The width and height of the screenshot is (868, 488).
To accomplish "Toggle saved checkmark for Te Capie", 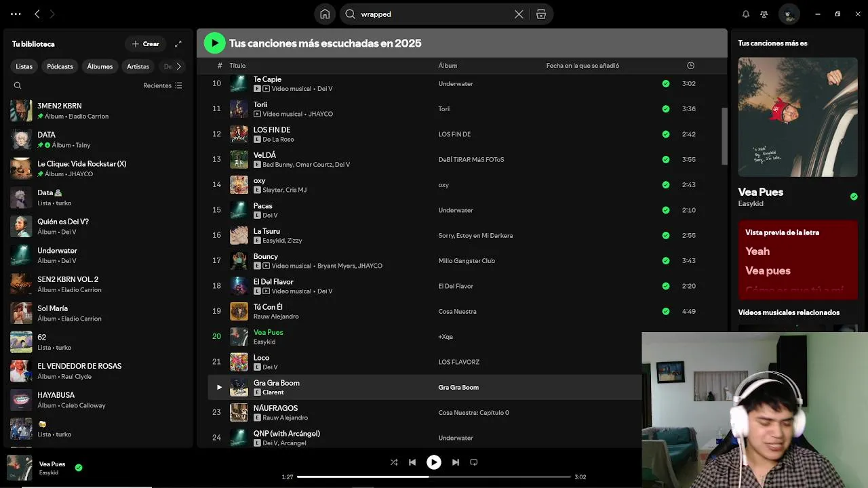I will 666,84.
